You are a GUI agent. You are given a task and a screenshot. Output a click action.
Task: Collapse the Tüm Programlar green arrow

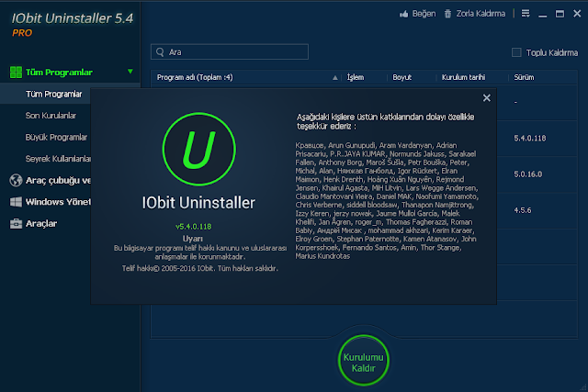tap(130, 72)
